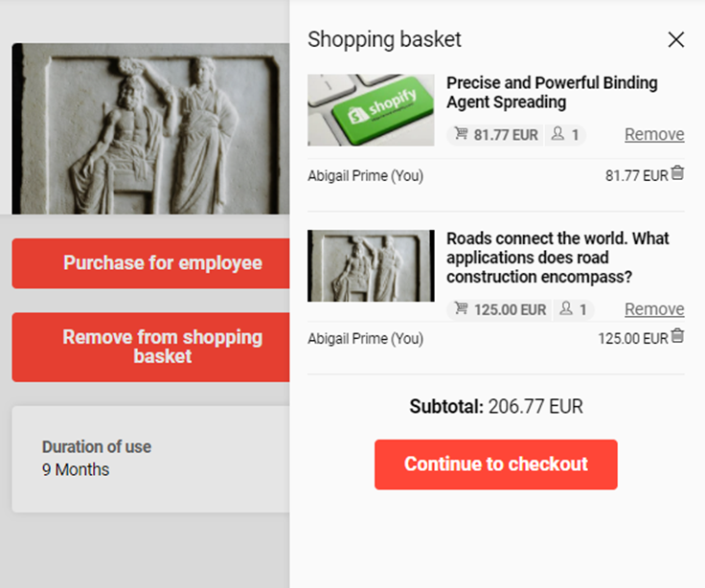Open the Shopify keyboard course thumbnail

tap(371, 110)
